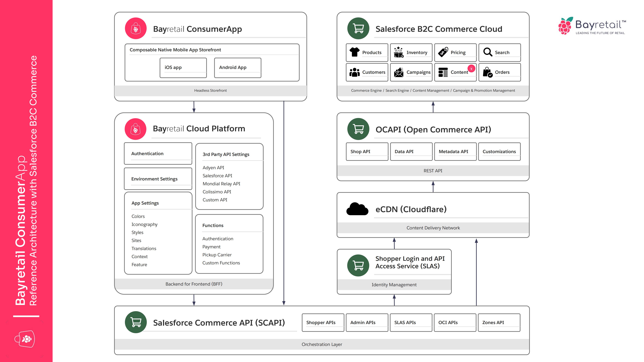Screen dimensions: 644x362
Task: Select the Admin APIs box
Action: pos(367,323)
